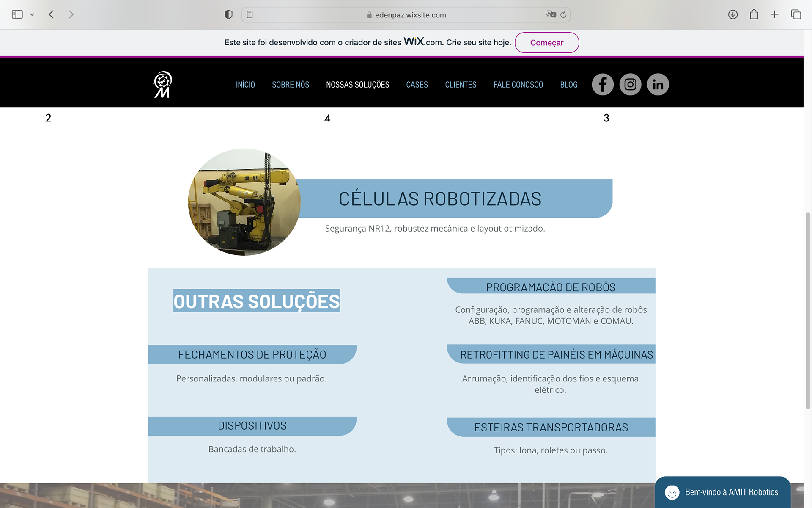Show the tab overview
The image size is (812, 508).
pos(796,14)
